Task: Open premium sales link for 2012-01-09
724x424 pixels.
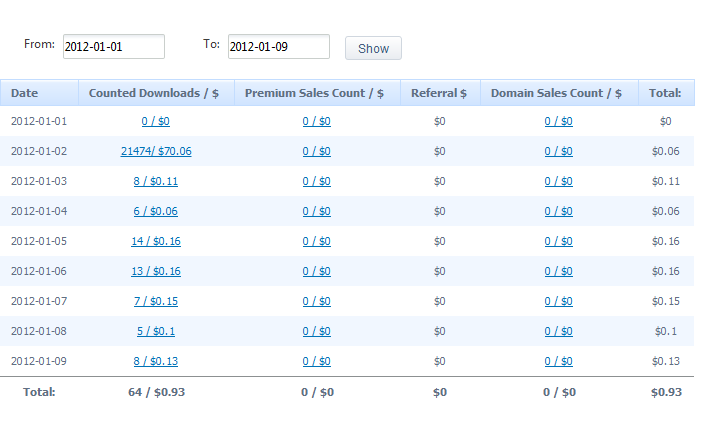Action: 317,361
